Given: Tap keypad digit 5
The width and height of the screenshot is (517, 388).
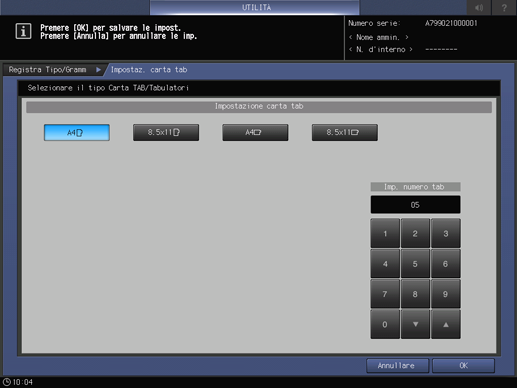Looking at the screenshot, I should point(415,264).
